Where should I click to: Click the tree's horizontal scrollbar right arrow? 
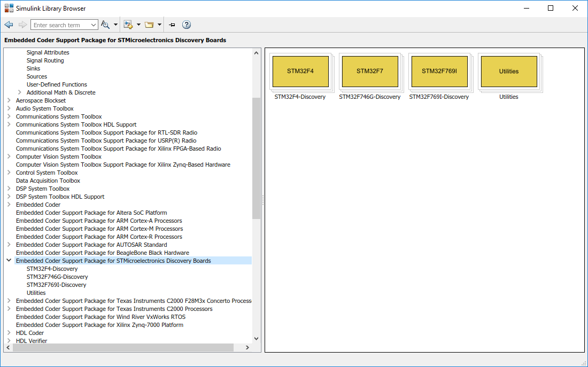click(x=247, y=347)
